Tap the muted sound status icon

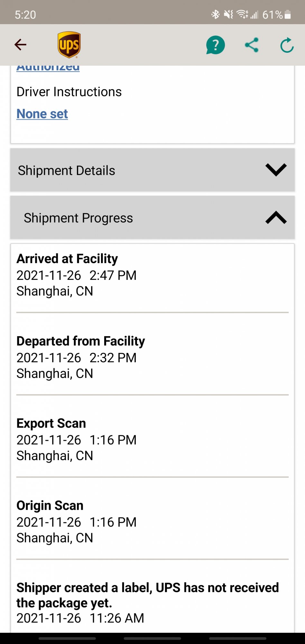pyautogui.click(x=228, y=14)
